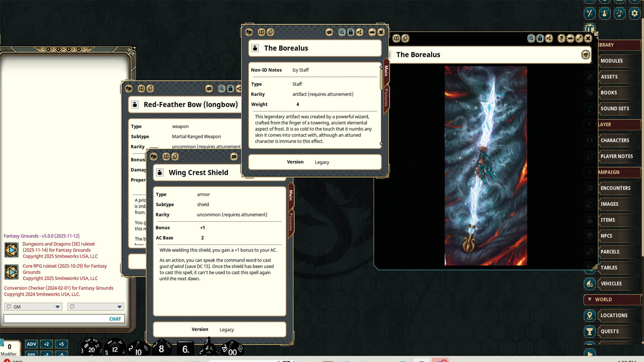Open the Locations map pin icon
Viewport: 644px width, 362px height.
pos(590,315)
